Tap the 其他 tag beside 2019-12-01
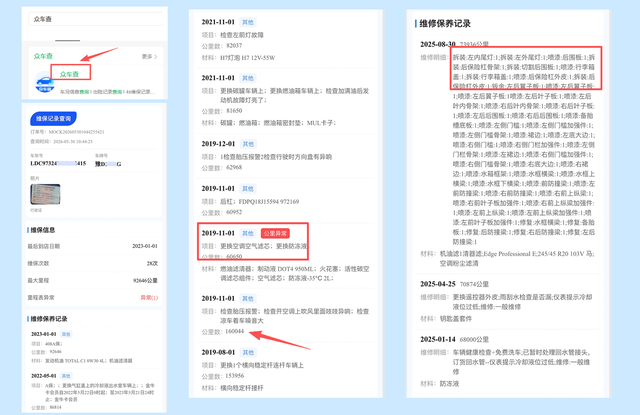The image size is (640, 415). [x=248, y=144]
